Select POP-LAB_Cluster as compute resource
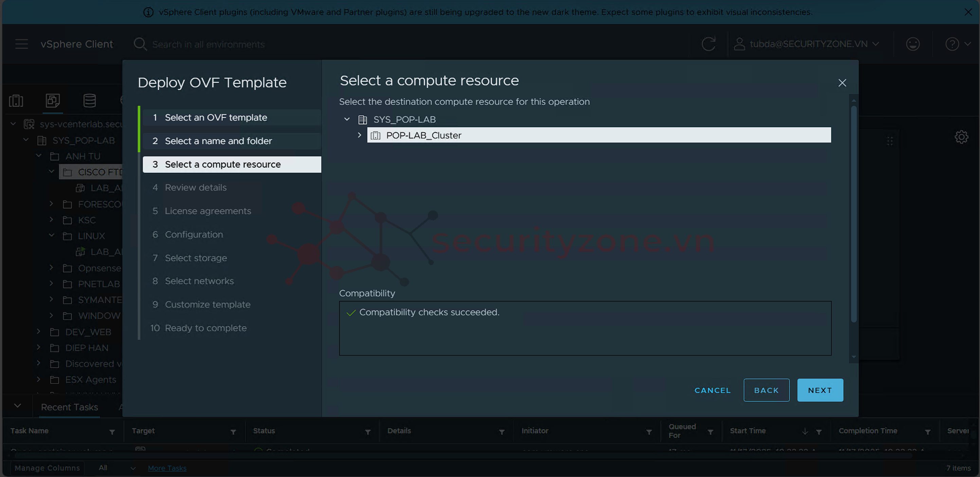 (x=423, y=135)
